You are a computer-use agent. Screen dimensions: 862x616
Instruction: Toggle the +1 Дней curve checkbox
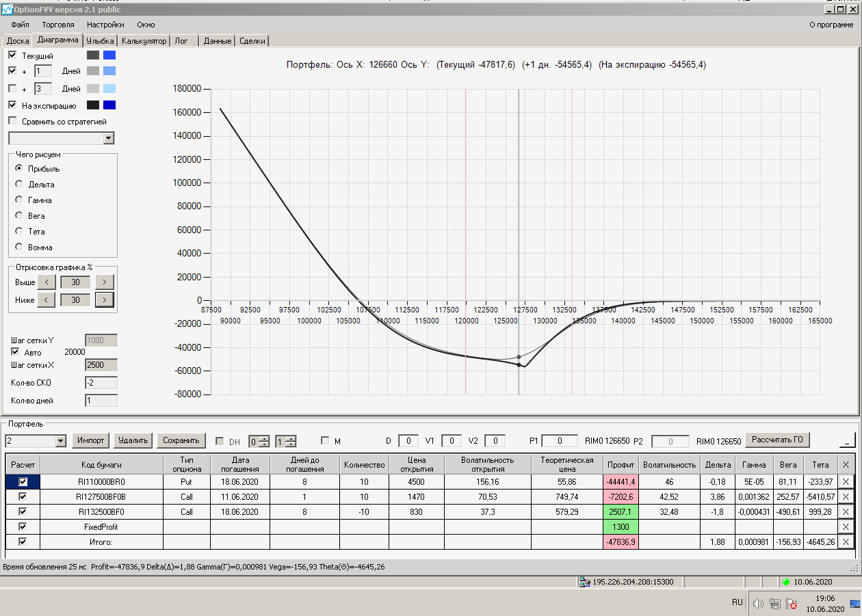tap(12, 70)
